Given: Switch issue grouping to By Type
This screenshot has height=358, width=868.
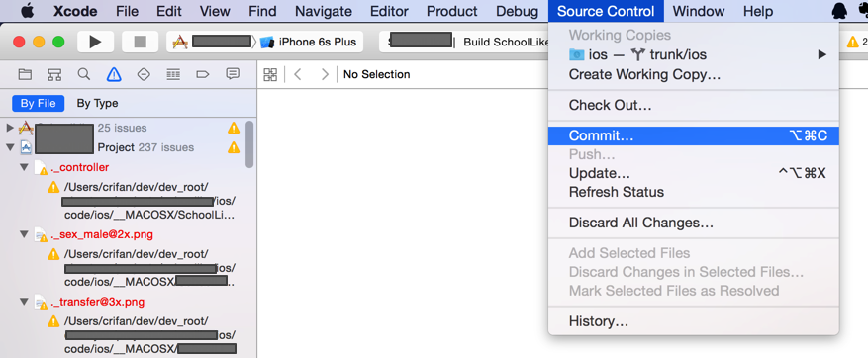Looking at the screenshot, I should (x=97, y=104).
